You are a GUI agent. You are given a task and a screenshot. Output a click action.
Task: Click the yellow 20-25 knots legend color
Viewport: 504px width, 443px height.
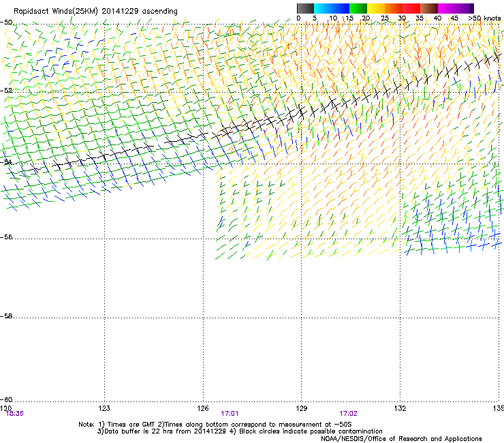point(376,8)
